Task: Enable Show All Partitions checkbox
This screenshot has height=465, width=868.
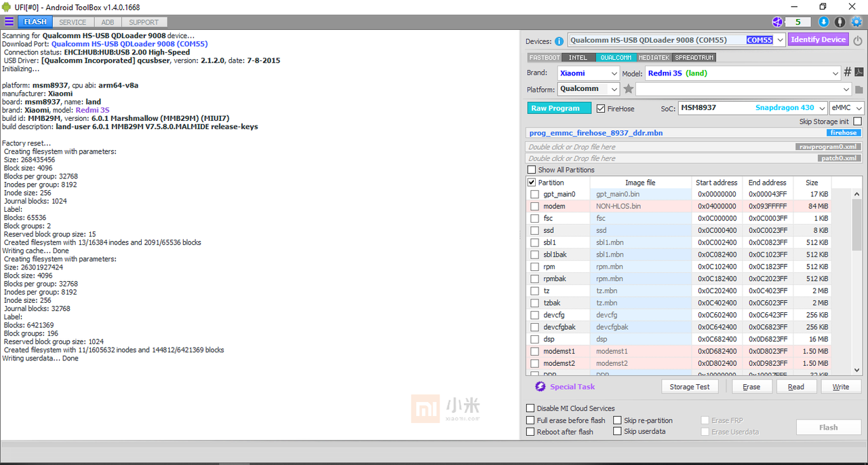Action: (x=531, y=170)
